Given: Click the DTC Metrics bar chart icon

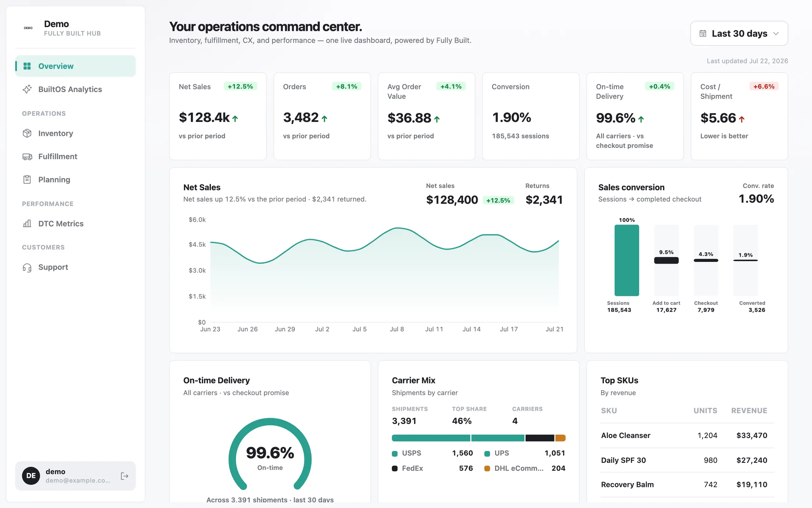Looking at the screenshot, I should (x=27, y=224).
